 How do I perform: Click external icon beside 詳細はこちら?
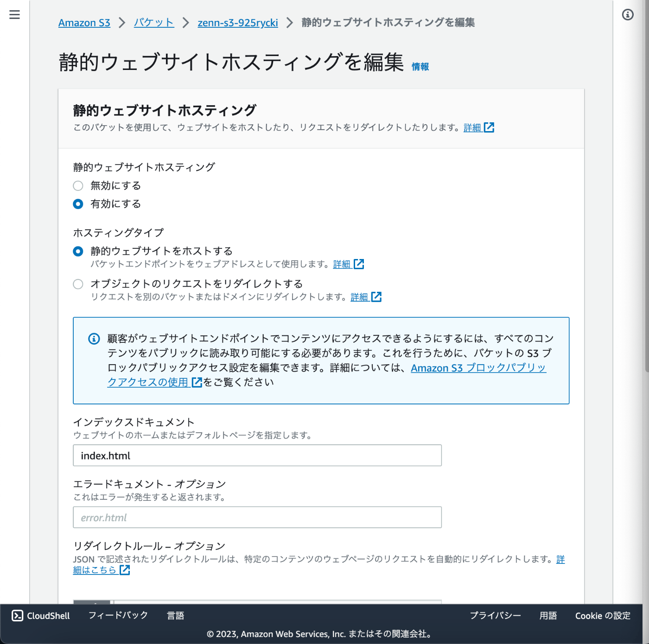(125, 570)
